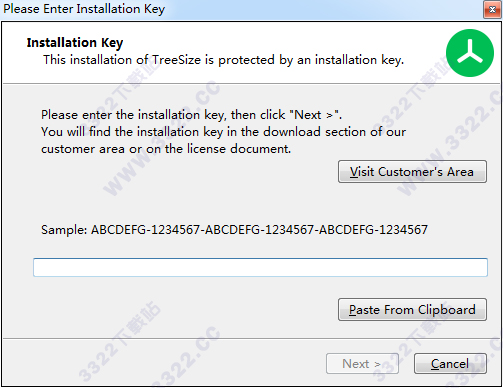This screenshot has width=503, height=388.
Task: Close the installation key dialog window
Action: coord(492,10)
